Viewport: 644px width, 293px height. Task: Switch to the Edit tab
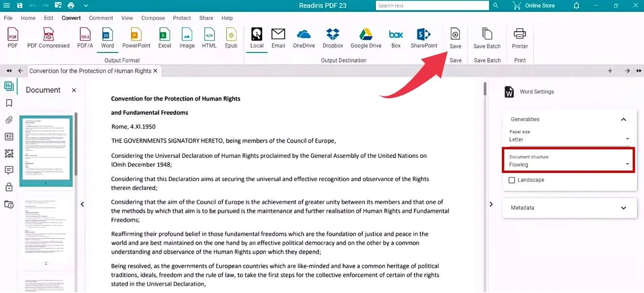tap(49, 18)
